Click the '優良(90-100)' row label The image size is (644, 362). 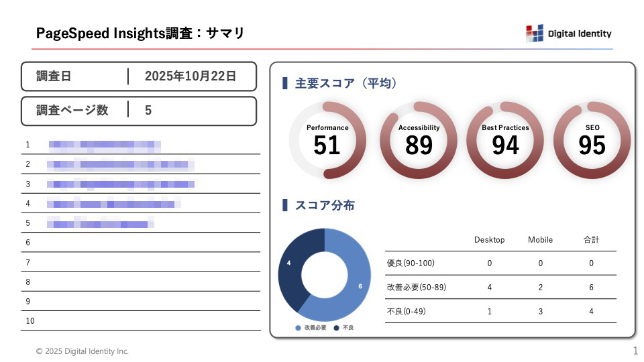pyautogui.click(x=411, y=263)
